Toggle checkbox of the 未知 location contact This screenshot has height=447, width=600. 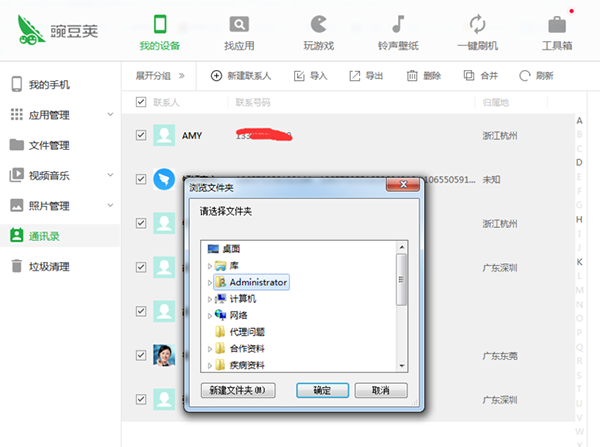tap(141, 179)
